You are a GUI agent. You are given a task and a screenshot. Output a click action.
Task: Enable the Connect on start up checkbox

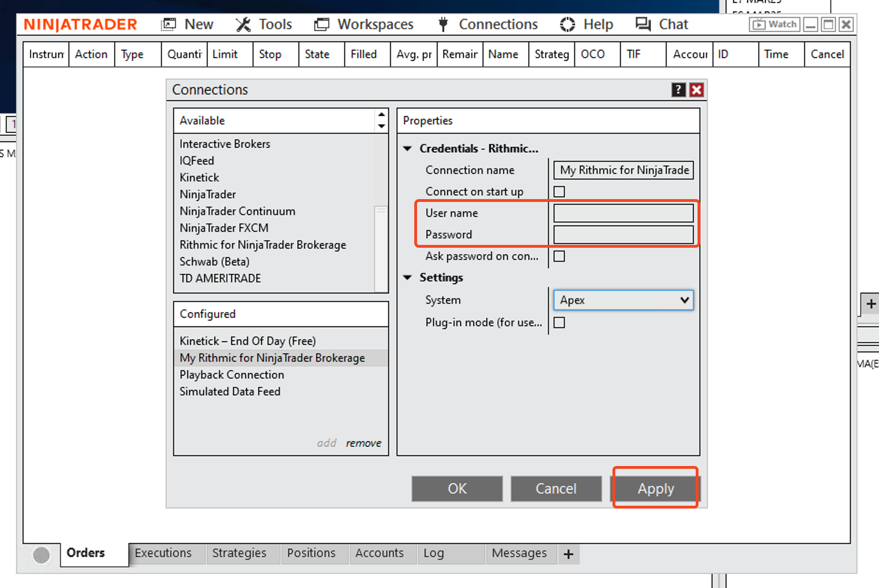point(559,192)
